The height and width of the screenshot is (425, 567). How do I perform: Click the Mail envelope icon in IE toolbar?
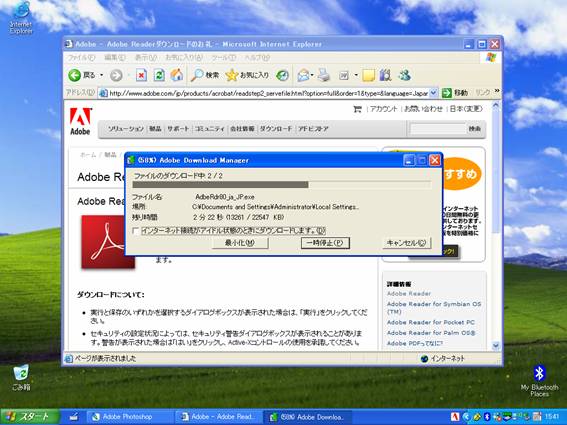tap(303, 75)
